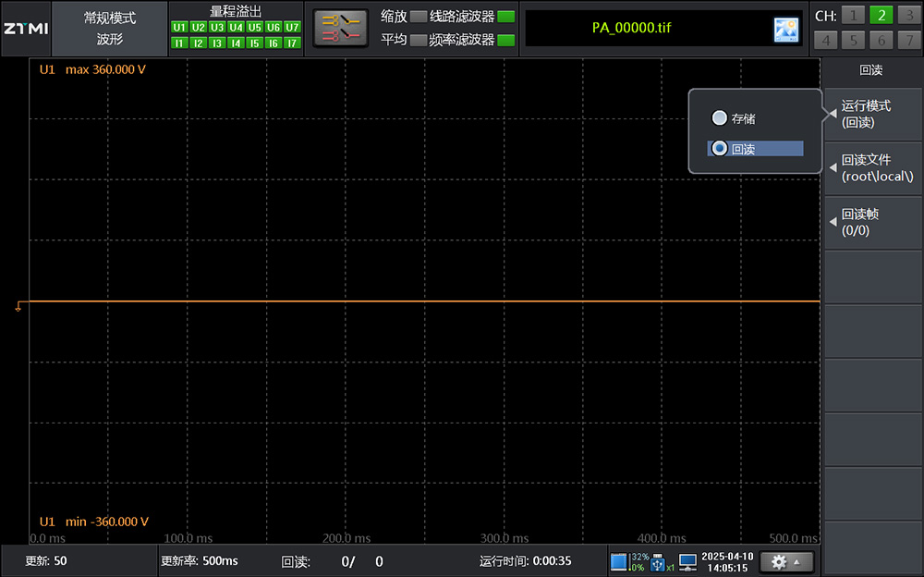Click the U1 overrange indicator
The image size is (924, 577).
pos(179,28)
